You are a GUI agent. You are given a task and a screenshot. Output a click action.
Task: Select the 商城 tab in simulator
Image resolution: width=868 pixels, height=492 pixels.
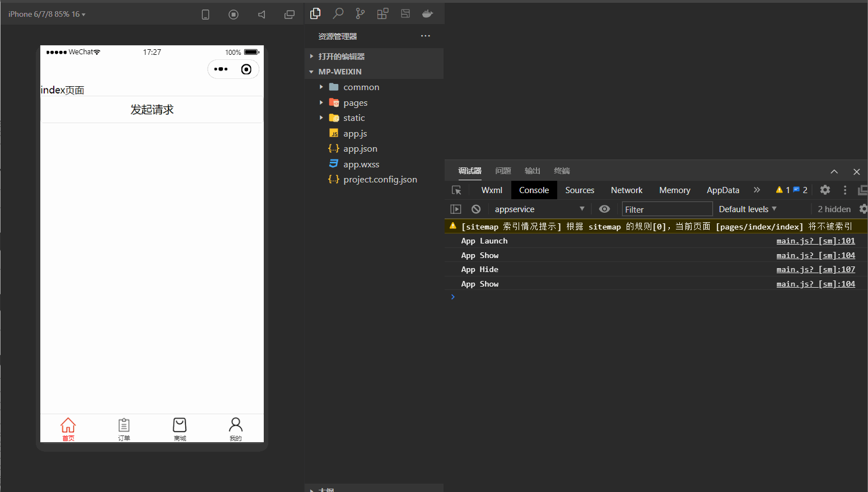(180, 429)
